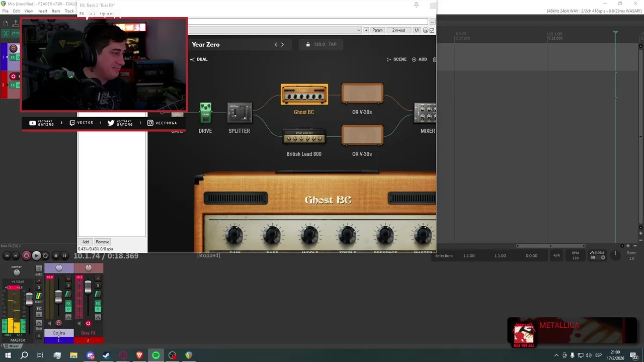This screenshot has height=362, width=644.
Task: Open Bias FX track envelope icon
Action: tap(98, 317)
